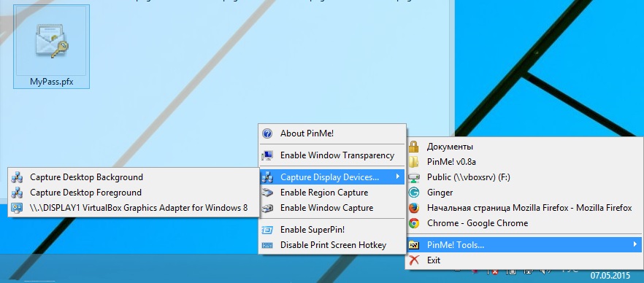The width and height of the screenshot is (644, 283).
Task: Click the scanner icon beside Enable Region Capture
Action: [267, 193]
